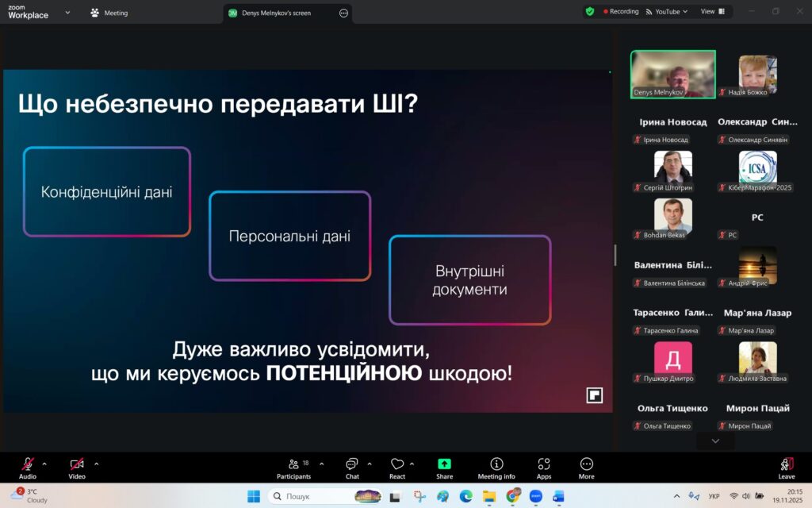
Task: Expand audio options arrow next to Audio
Action: pos(44,464)
